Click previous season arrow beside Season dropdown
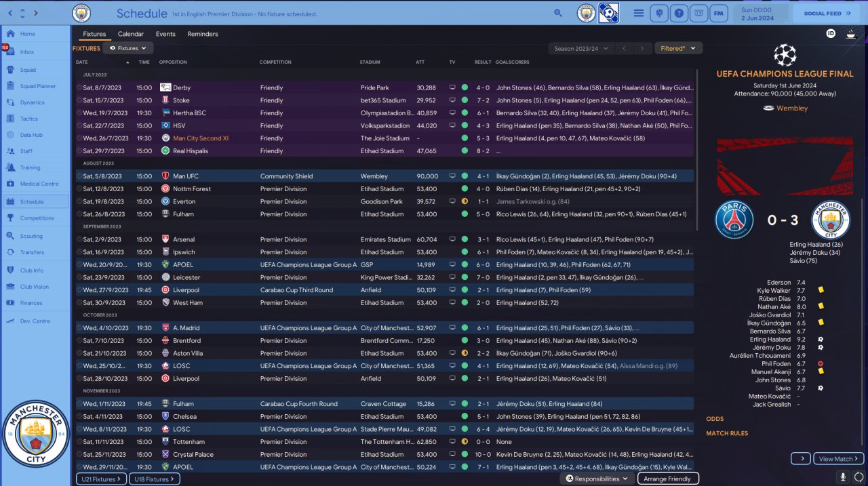The image size is (868, 486). (x=625, y=48)
